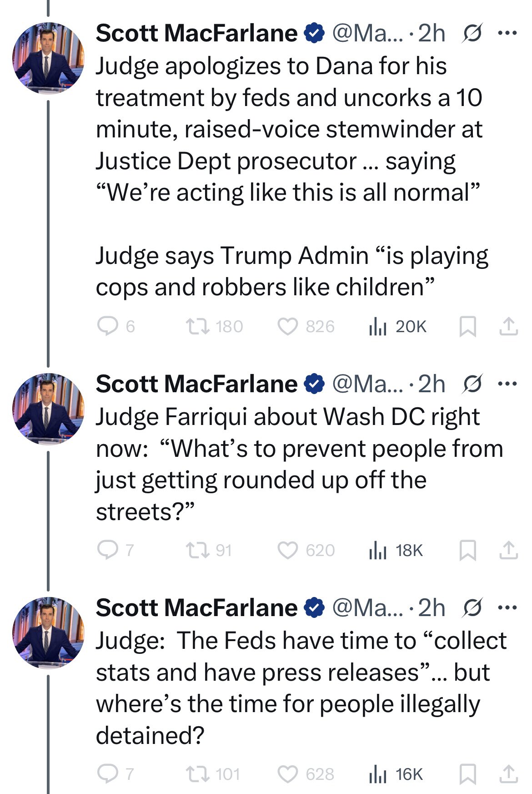Open the handle on the Farriqui tweet
The image size is (532, 794).
coord(367,384)
